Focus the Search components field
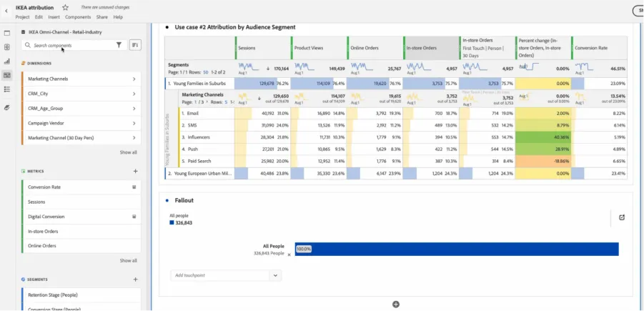Viewport: 644px width, 311px height. [x=74, y=45]
